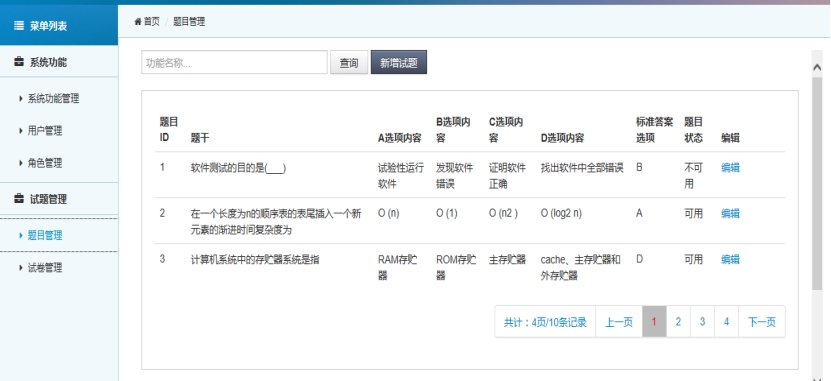Screen dimensions: 831x381
Task: Select page 1 in pagination
Action: pos(654,322)
